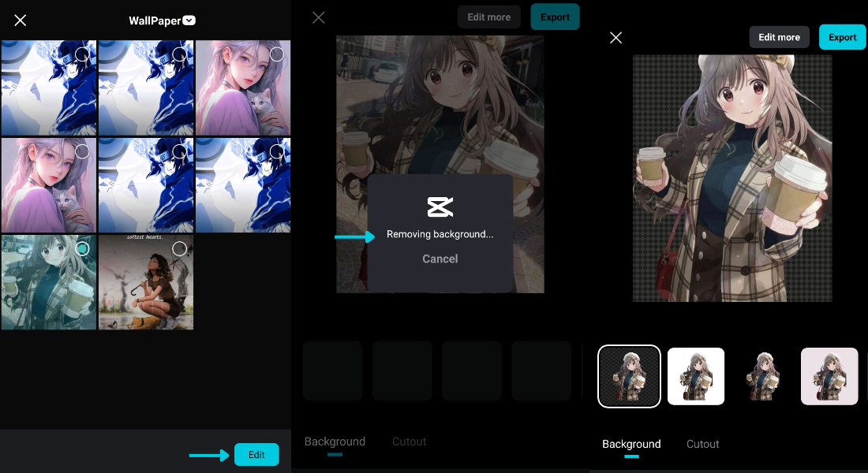Choose the transparent checkerboard background preset
The width and height of the screenshot is (868, 473).
click(629, 376)
